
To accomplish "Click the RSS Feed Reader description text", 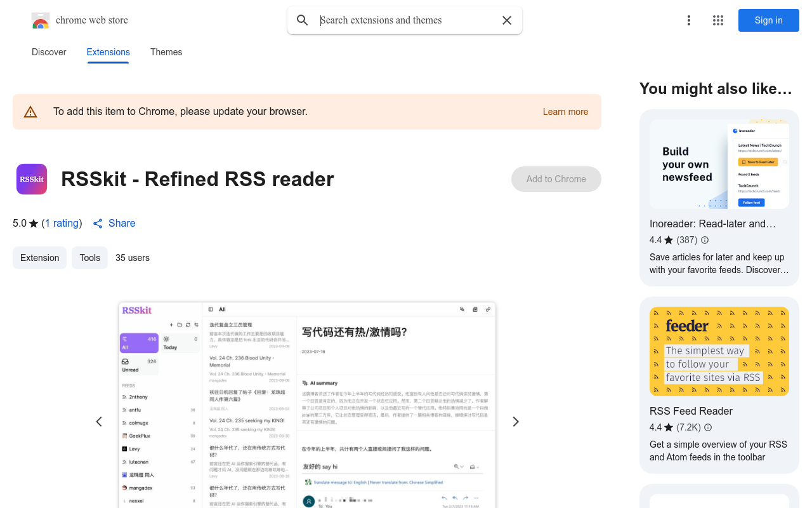I will 718,451.
